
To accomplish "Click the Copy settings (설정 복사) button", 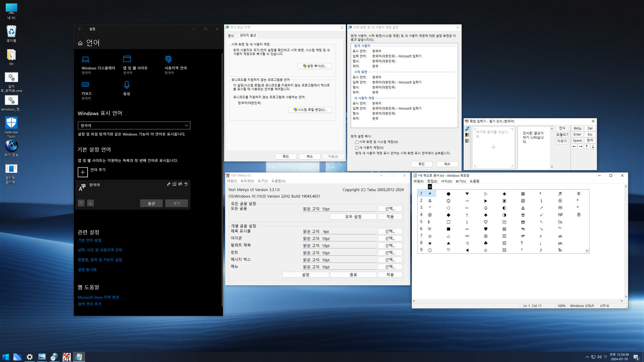I will 315,66.
